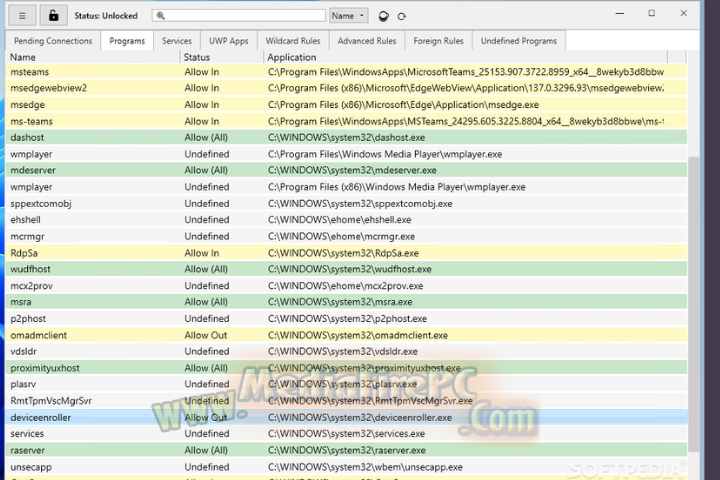The width and height of the screenshot is (720, 480).
Task: Open the hamburger menu button
Action: (x=22, y=16)
